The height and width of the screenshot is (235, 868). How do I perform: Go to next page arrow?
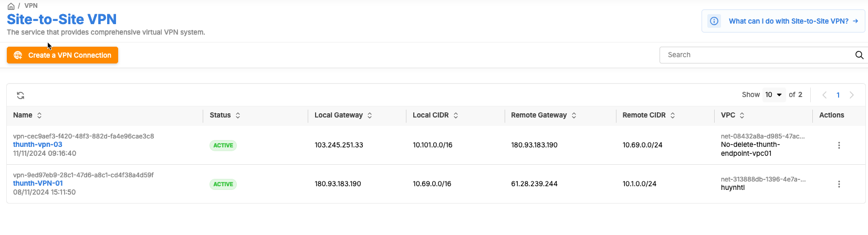click(x=852, y=95)
